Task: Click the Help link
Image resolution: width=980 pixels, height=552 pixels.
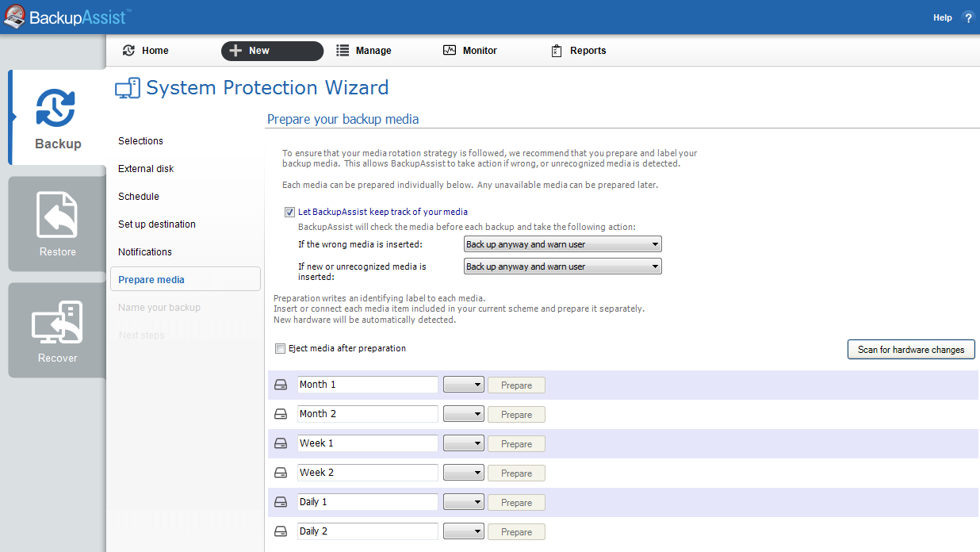Action: [x=942, y=17]
